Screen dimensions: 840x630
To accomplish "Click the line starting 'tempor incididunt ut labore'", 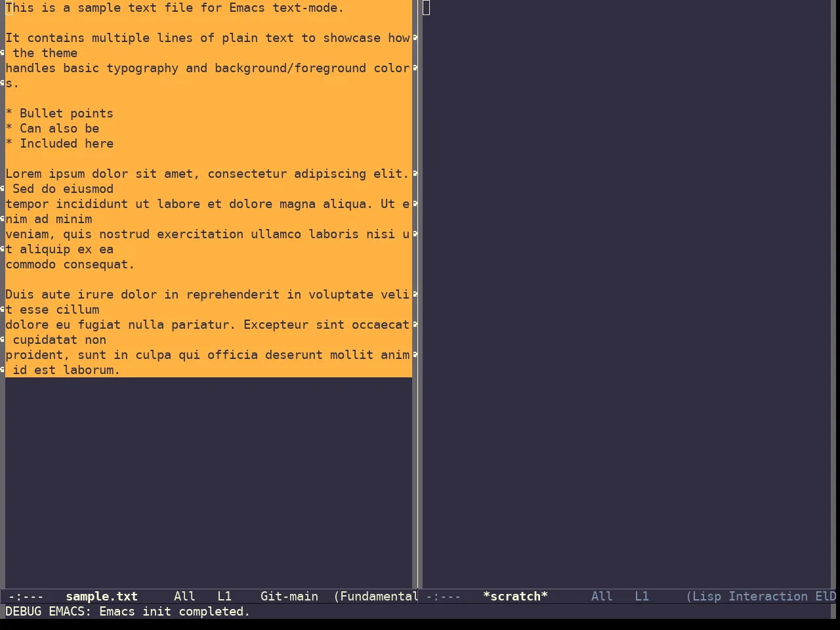I will pyautogui.click(x=207, y=204).
